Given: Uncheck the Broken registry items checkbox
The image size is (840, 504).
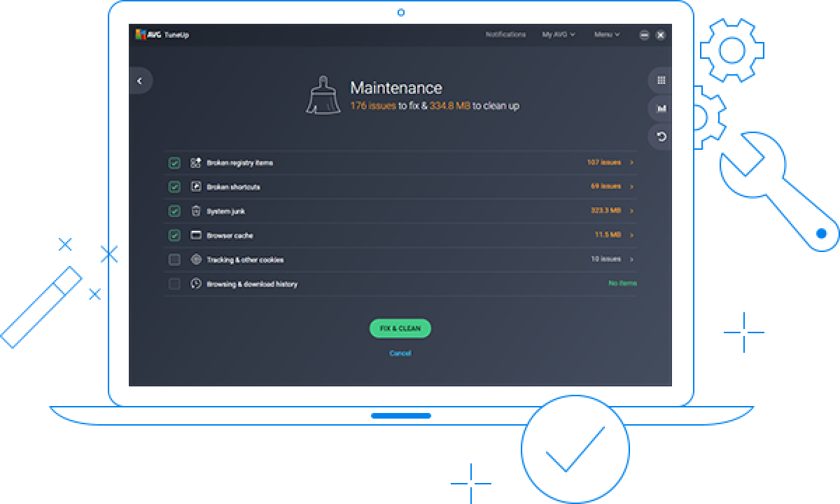Looking at the screenshot, I should click(x=174, y=163).
